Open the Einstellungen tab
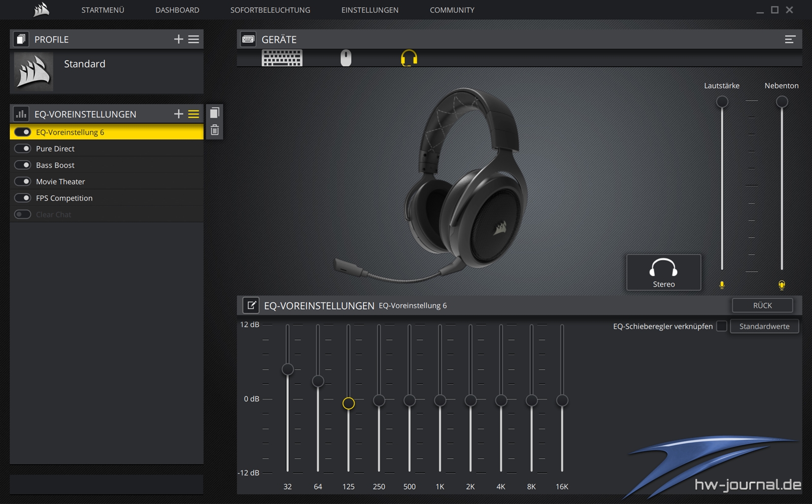Image resolution: width=812 pixels, height=504 pixels. [x=370, y=10]
